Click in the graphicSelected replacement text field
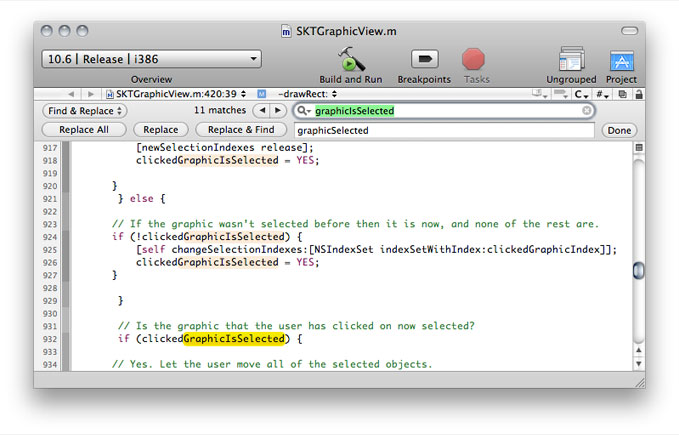The width and height of the screenshot is (679, 435). pos(440,130)
